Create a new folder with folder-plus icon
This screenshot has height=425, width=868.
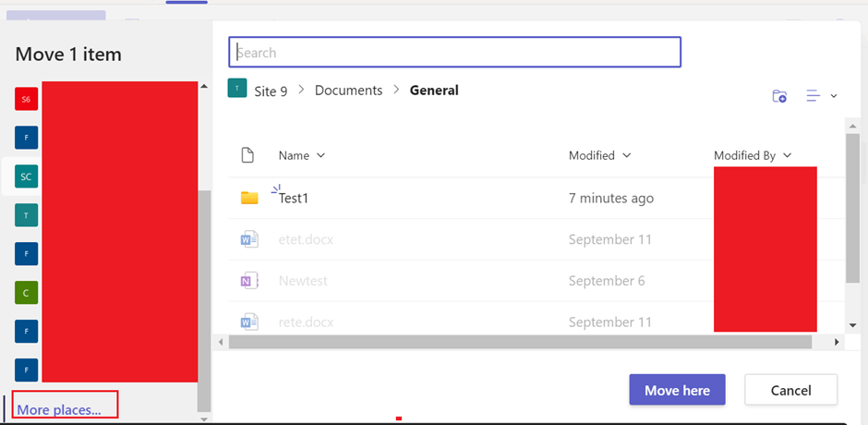779,96
